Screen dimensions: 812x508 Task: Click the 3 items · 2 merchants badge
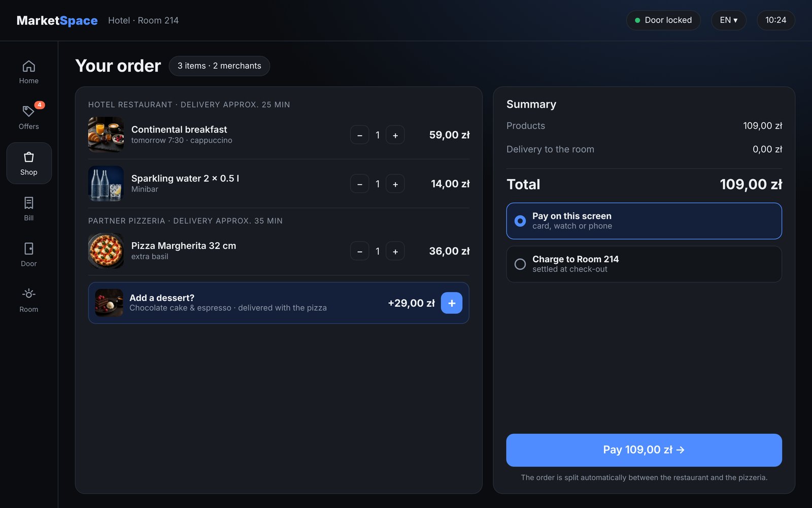pyautogui.click(x=219, y=66)
